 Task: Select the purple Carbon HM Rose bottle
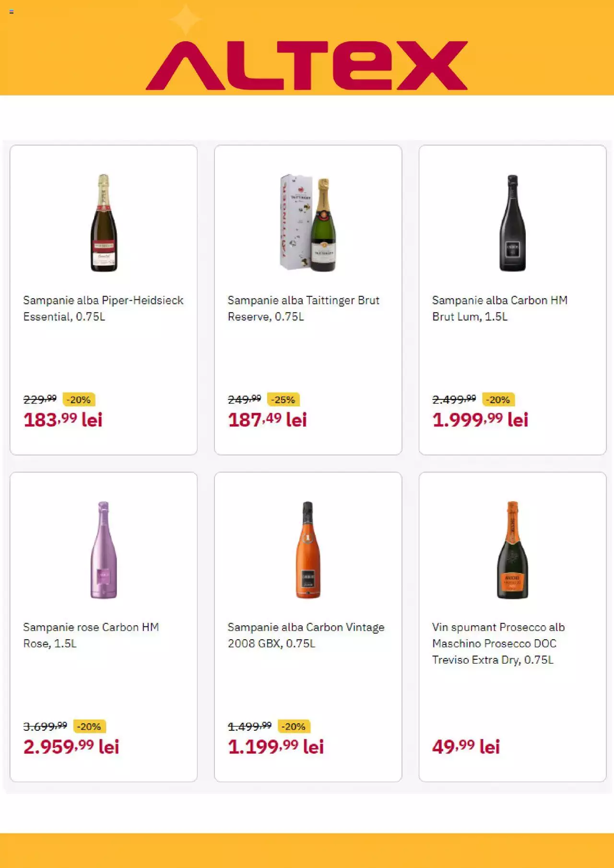click(x=104, y=550)
